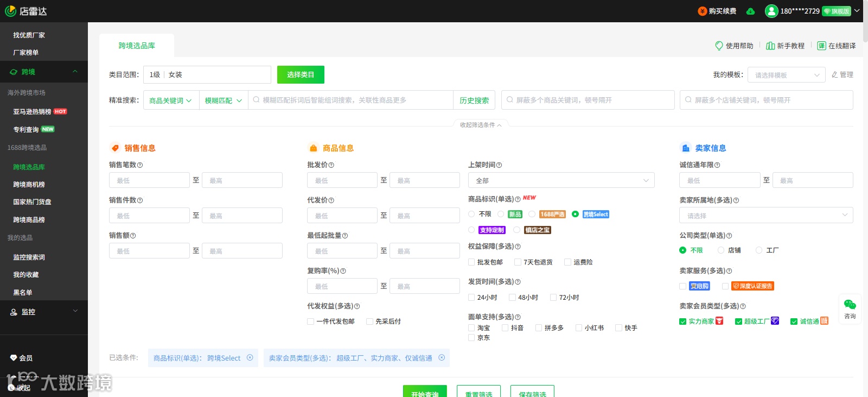
Task: Remove the 卖家会员类型 selected condition tag
Action: click(442, 357)
